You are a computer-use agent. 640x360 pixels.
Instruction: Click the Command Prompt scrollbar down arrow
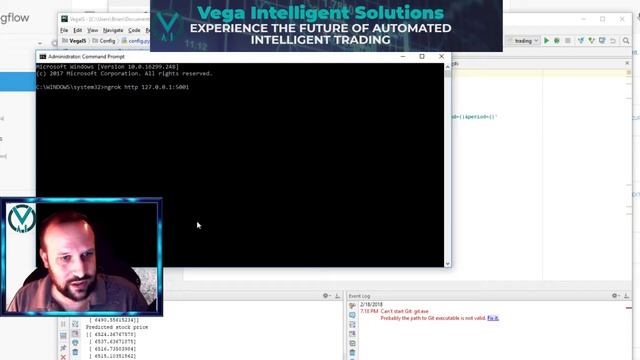pyautogui.click(x=448, y=264)
